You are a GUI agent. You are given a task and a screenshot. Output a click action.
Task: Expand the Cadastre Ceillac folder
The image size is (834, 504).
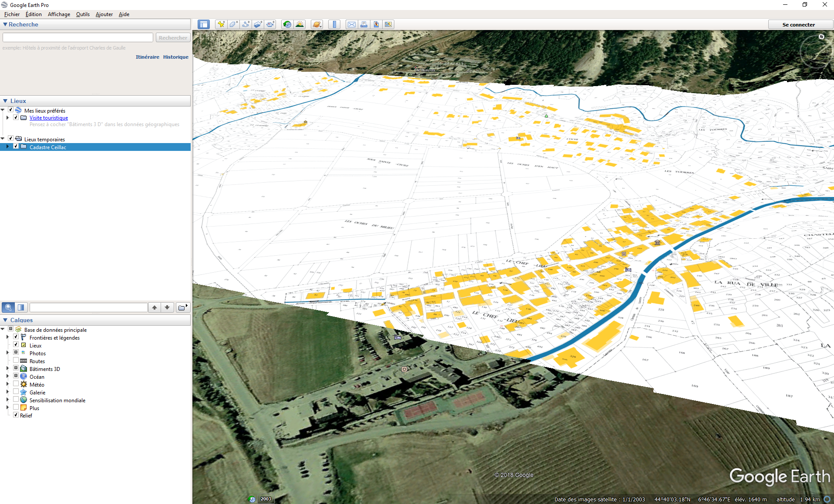pyautogui.click(x=7, y=147)
